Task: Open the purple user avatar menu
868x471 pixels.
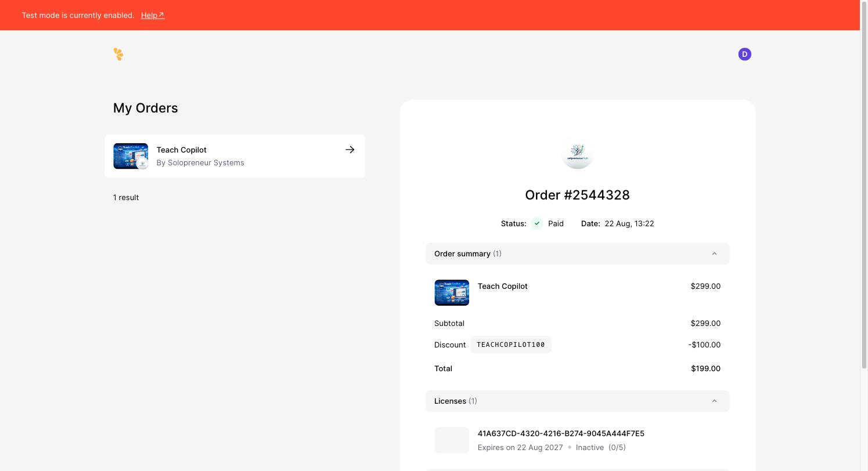Action: point(744,55)
